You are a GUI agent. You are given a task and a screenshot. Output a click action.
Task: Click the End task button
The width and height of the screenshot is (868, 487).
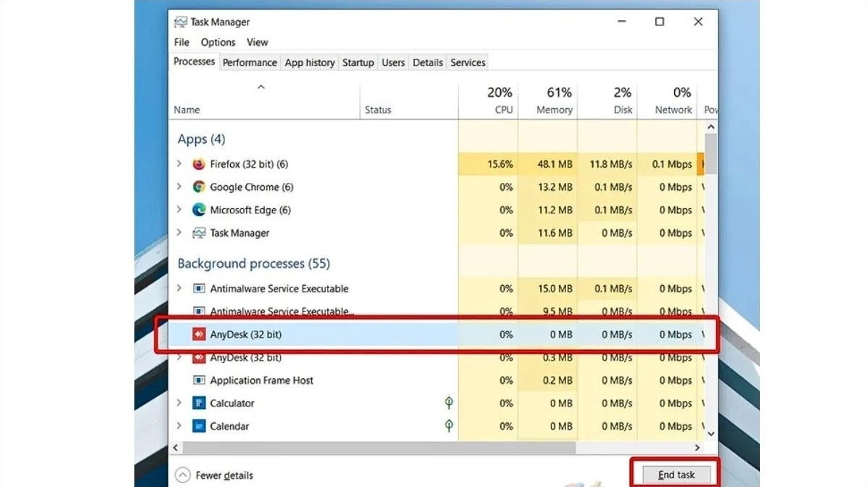(676, 475)
